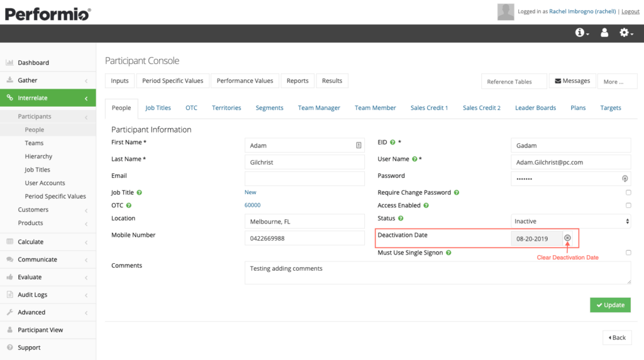Open the Reports button

coord(297,81)
